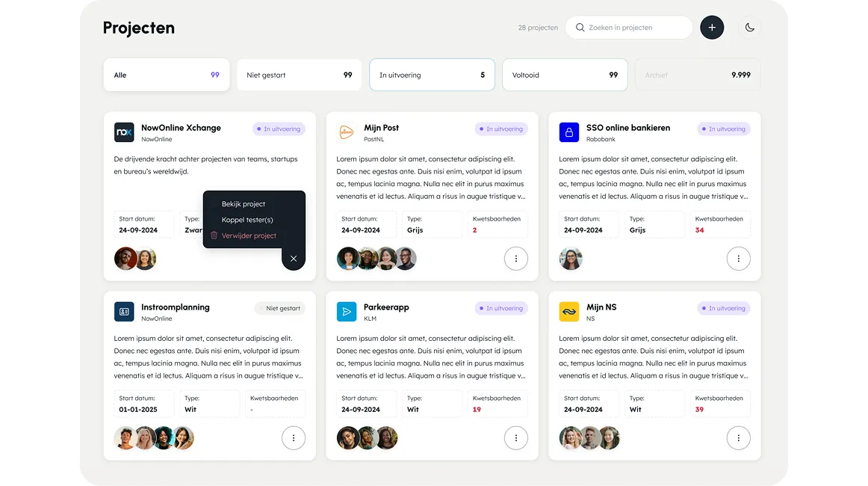Click the Parkeerapp paper plane icon
868x486 pixels.
pyautogui.click(x=346, y=311)
